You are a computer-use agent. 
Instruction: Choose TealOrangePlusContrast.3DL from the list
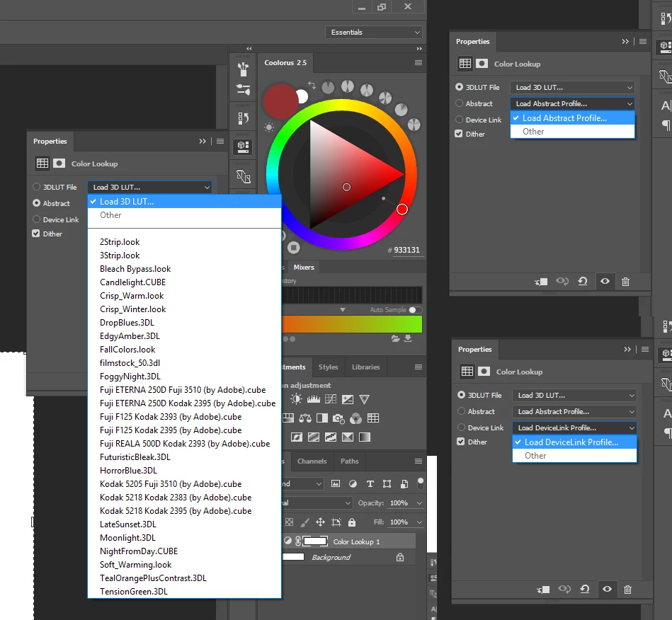[x=184, y=578]
